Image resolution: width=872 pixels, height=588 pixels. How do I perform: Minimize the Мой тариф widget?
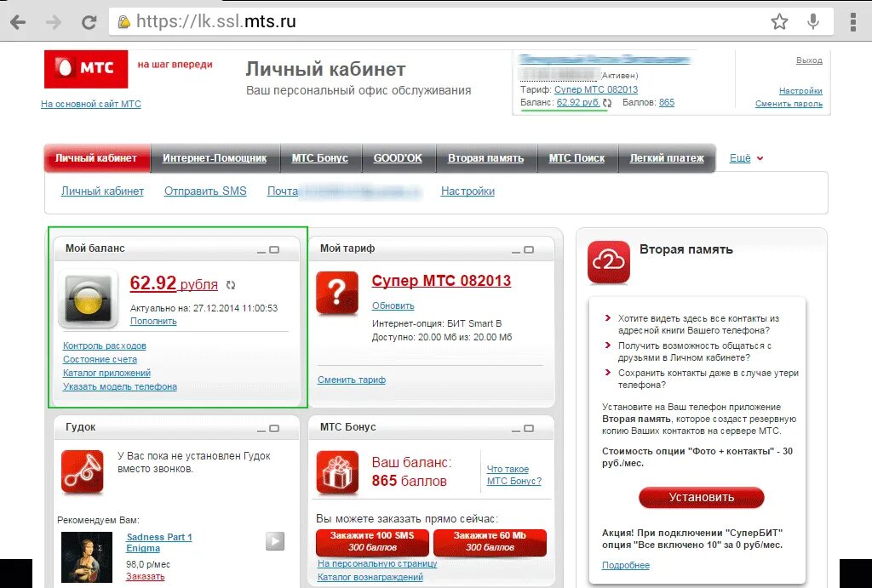516,251
